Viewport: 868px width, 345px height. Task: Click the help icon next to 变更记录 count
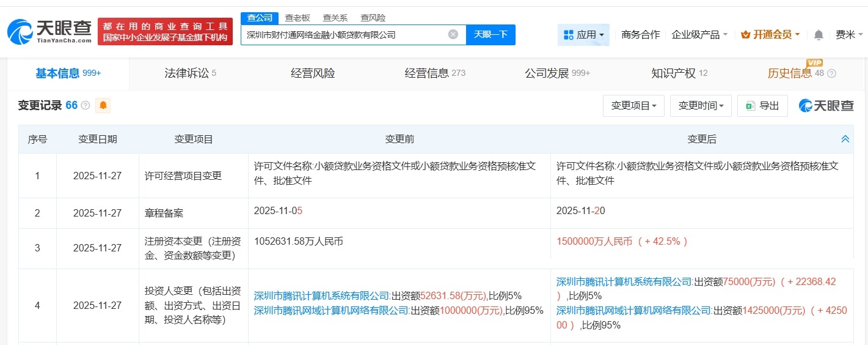(x=86, y=106)
